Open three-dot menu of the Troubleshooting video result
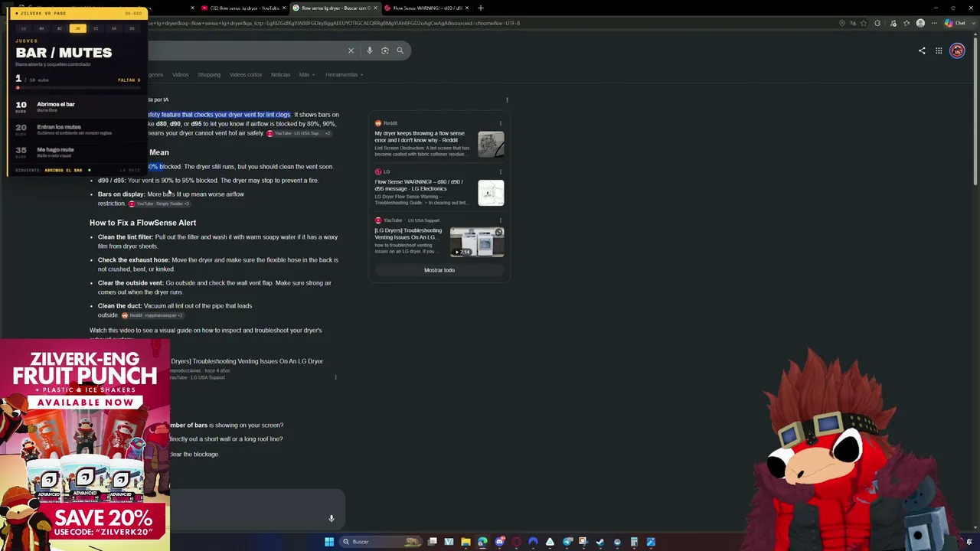The width and height of the screenshot is (980, 551). (335, 377)
